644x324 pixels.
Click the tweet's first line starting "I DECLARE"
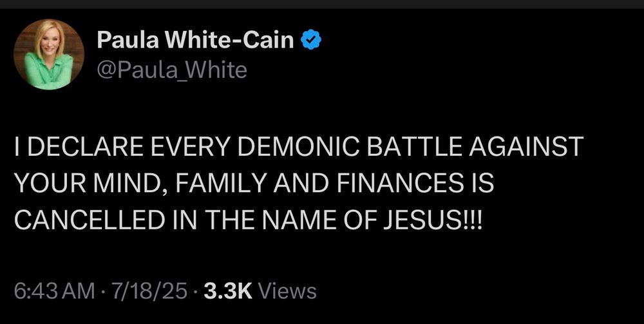click(298, 148)
